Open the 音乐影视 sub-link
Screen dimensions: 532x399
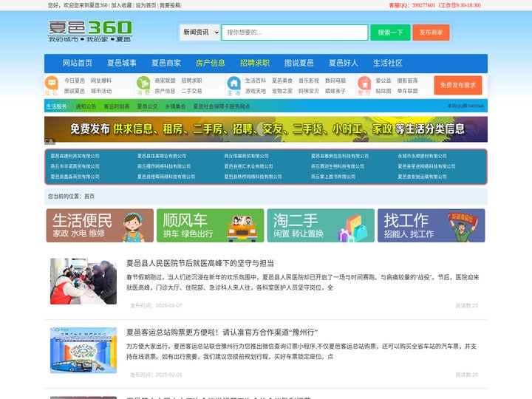tap(309, 81)
